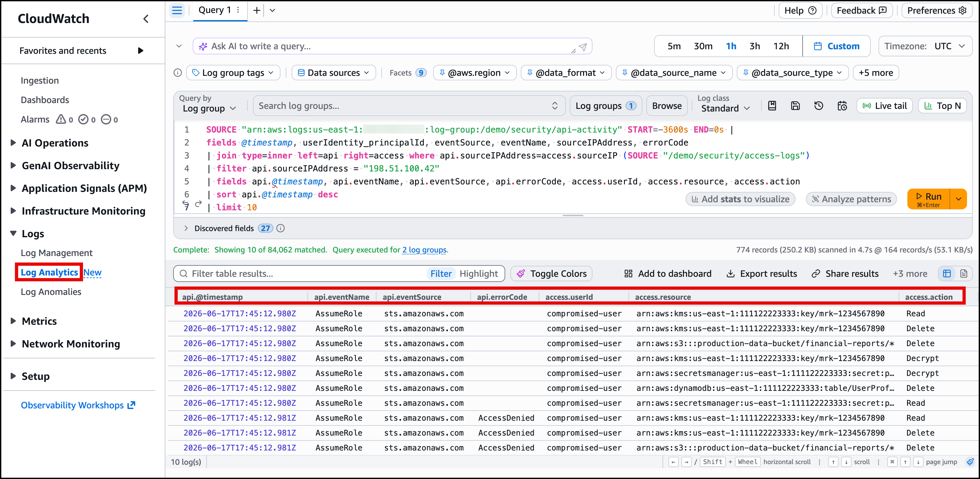Screen dimensions: 980x479
Task: Open the @data_source_name facet dropdown
Action: [674, 73]
